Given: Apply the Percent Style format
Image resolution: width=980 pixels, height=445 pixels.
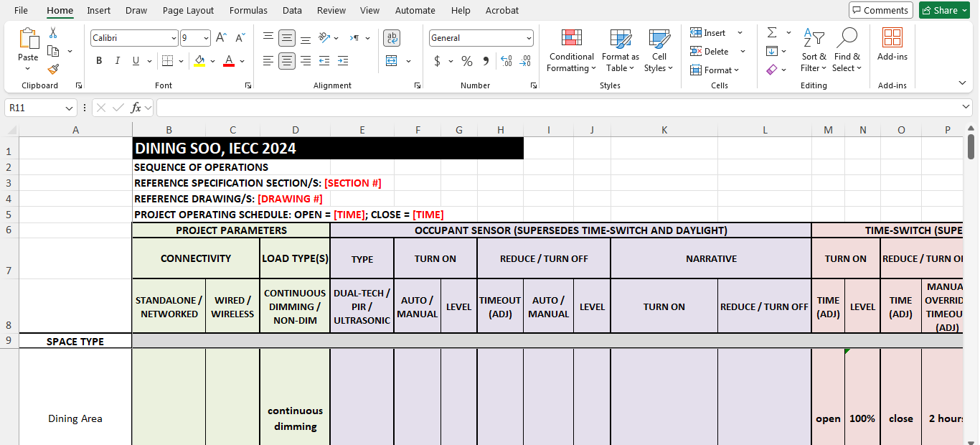Looking at the screenshot, I should [x=466, y=62].
